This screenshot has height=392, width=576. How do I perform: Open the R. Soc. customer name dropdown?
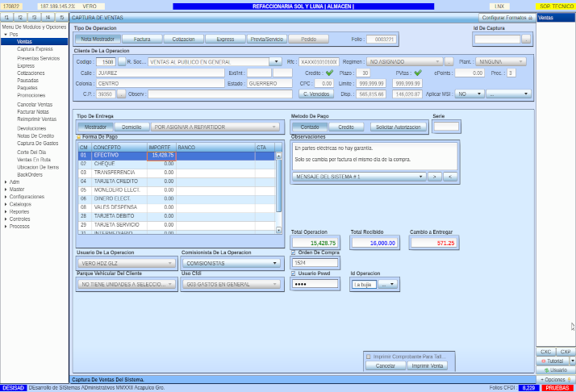pyautogui.click(x=276, y=62)
